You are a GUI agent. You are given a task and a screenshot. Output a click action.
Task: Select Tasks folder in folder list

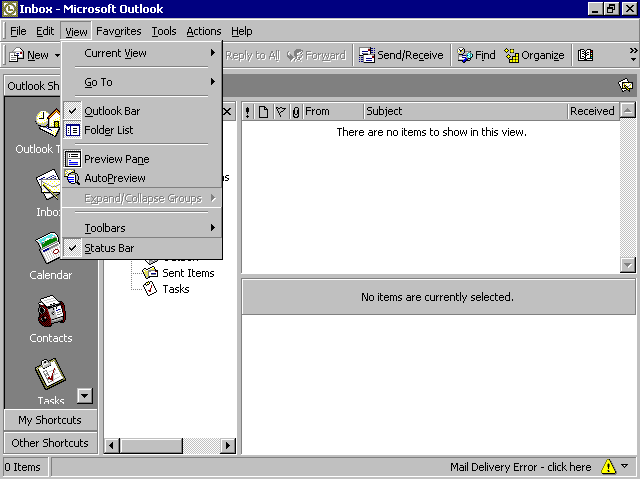click(166, 289)
